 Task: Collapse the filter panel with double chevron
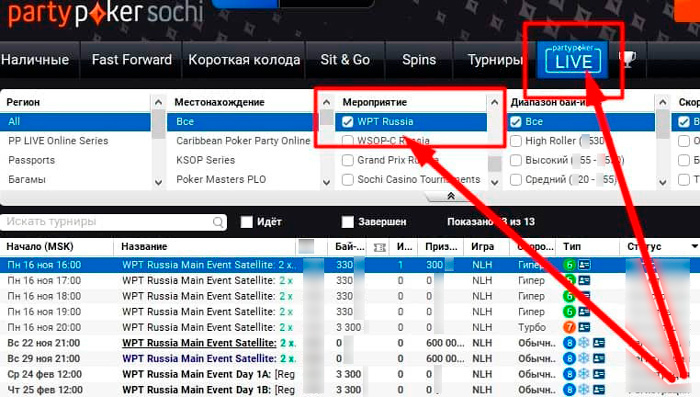click(x=451, y=196)
